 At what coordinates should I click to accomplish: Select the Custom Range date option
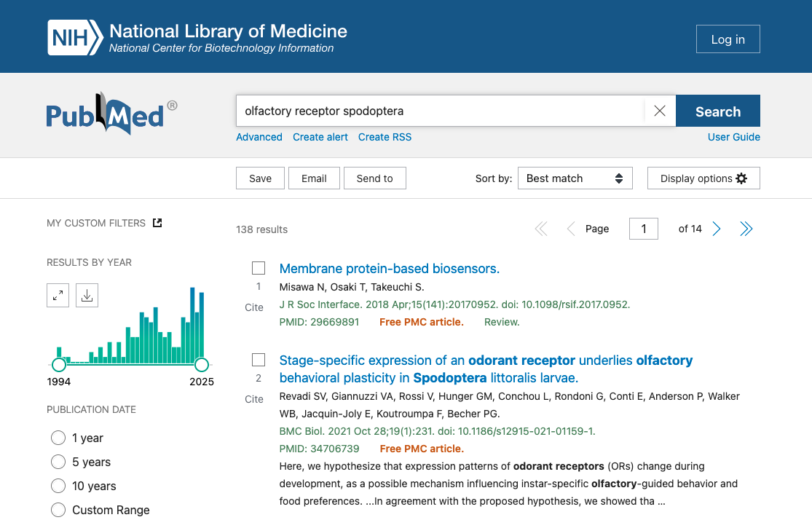(58, 510)
